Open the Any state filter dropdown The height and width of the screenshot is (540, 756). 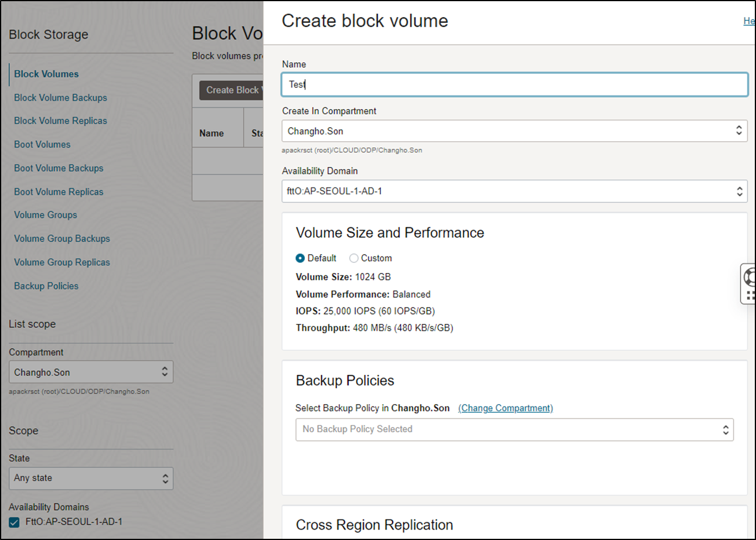click(91, 478)
